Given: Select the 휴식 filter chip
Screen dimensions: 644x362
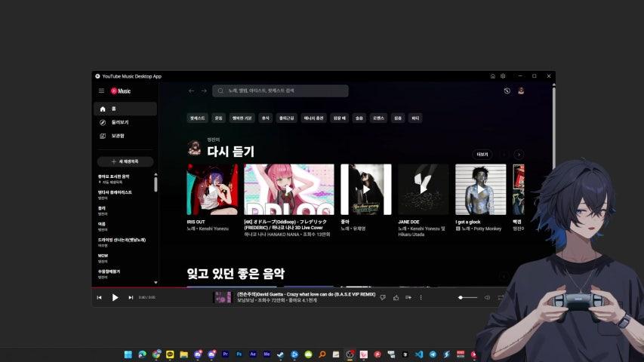Looking at the screenshot, I should click(265, 118).
